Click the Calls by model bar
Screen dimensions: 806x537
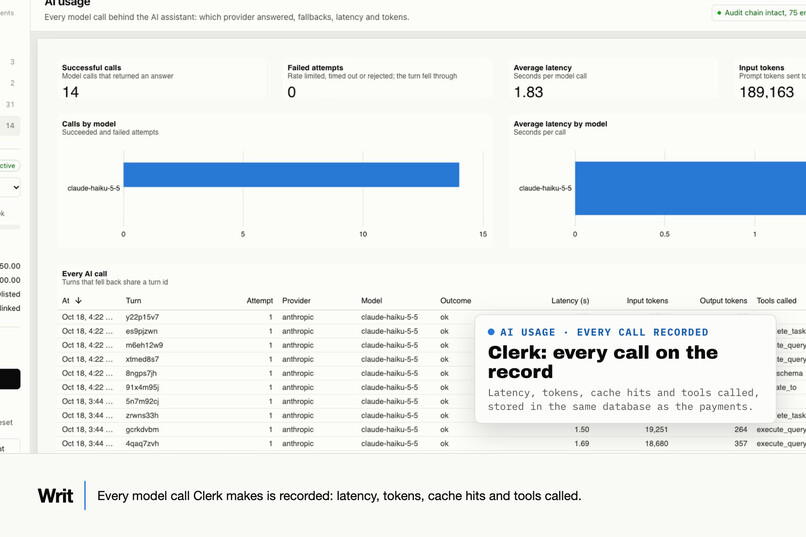[x=291, y=175]
